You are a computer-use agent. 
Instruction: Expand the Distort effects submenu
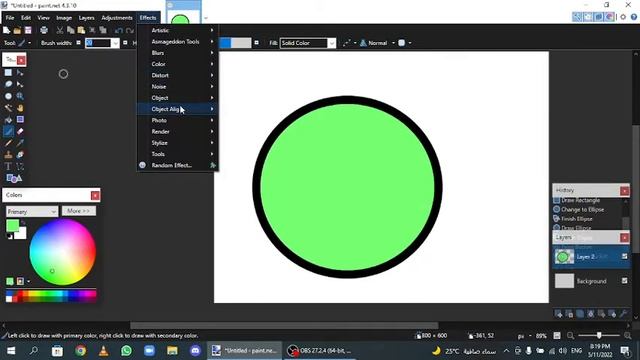tap(178, 75)
